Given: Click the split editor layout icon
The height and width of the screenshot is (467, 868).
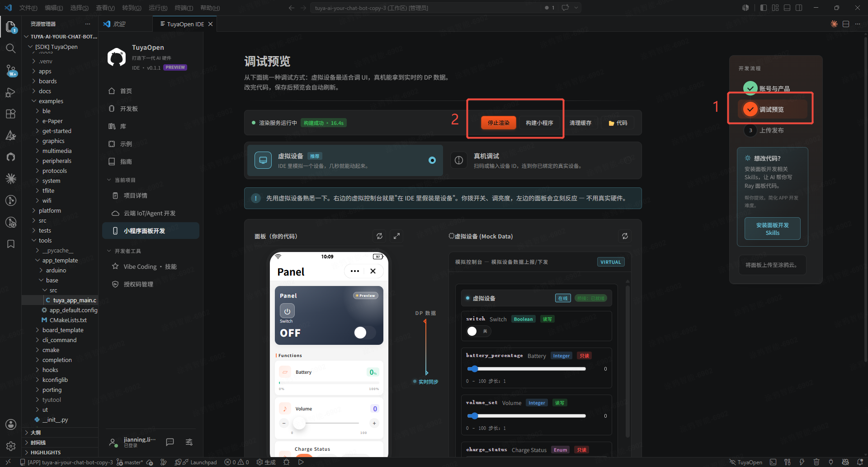Looking at the screenshot, I should (846, 24).
